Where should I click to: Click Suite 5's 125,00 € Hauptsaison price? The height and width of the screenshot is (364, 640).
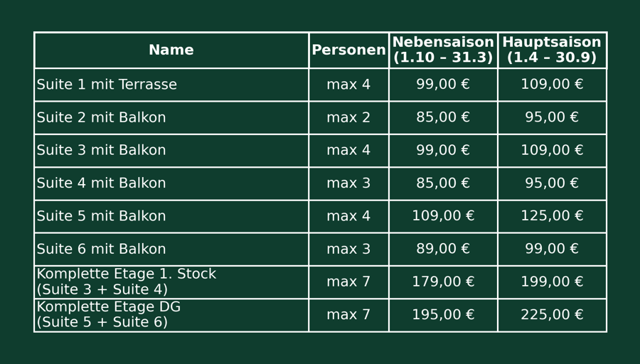(x=552, y=216)
